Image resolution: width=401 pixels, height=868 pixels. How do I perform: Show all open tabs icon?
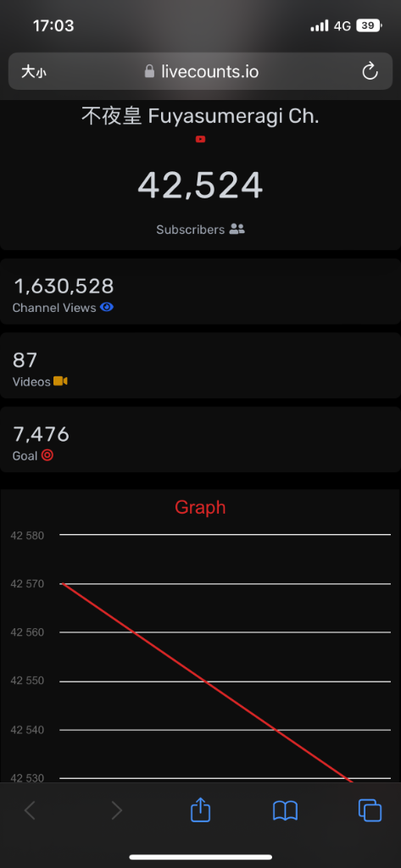tap(370, 810)
